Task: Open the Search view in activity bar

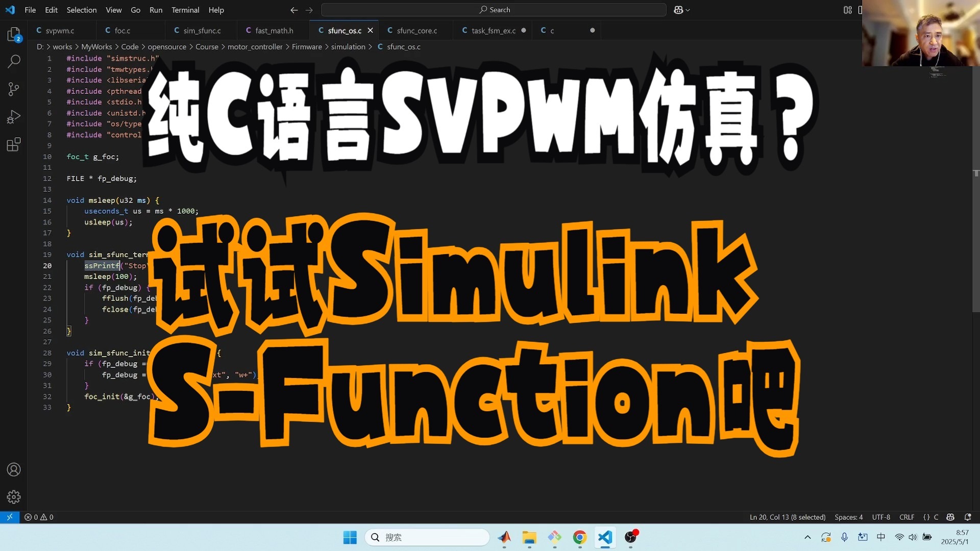Action: 14,62
